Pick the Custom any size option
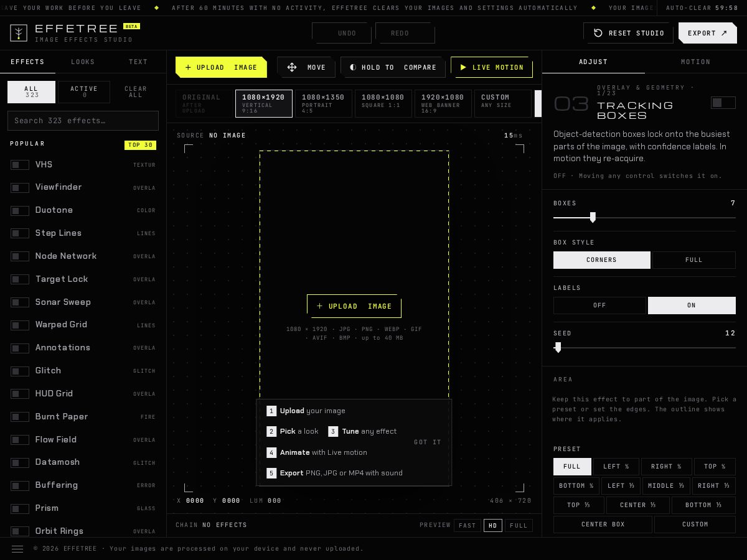This screenshot has width=747, height=560. [x=503, y=103]
